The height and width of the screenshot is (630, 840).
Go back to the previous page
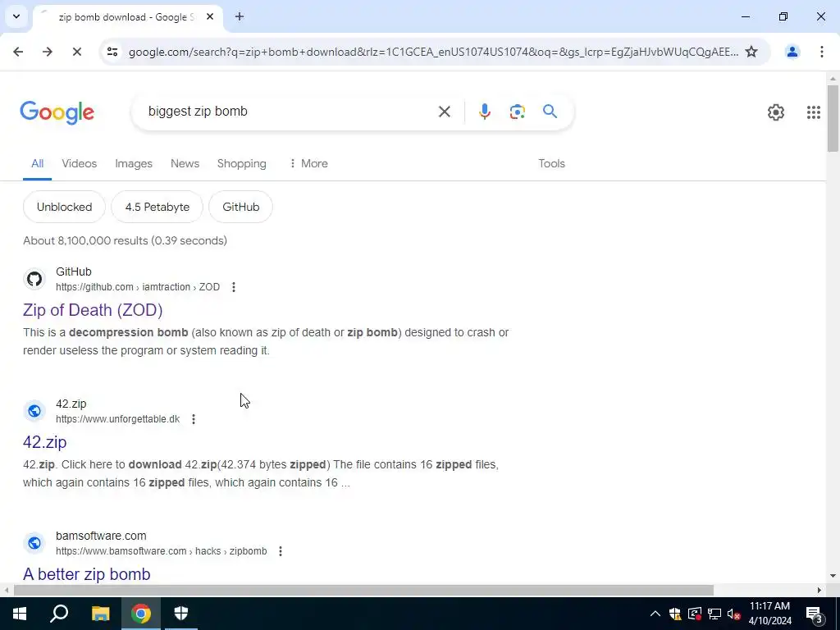18,52
